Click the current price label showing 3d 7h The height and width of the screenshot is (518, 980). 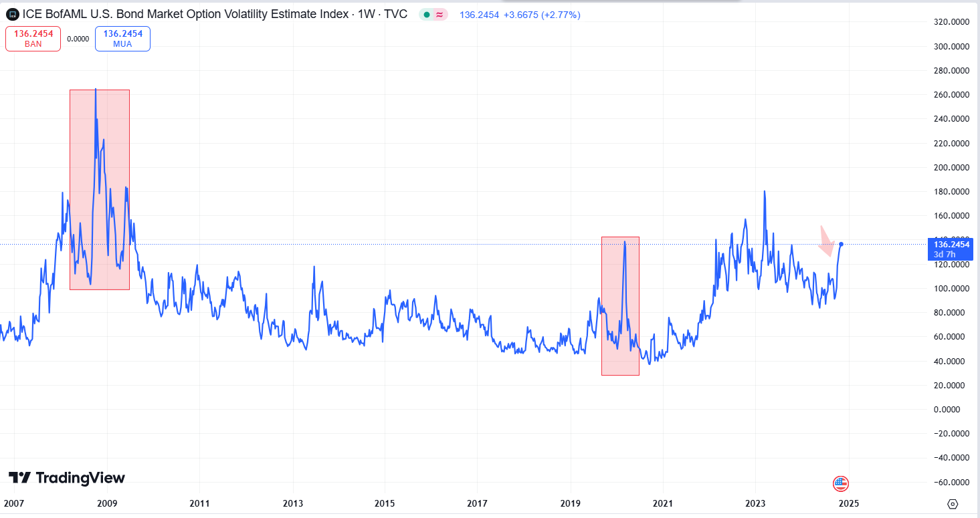(x=951, y=249)
